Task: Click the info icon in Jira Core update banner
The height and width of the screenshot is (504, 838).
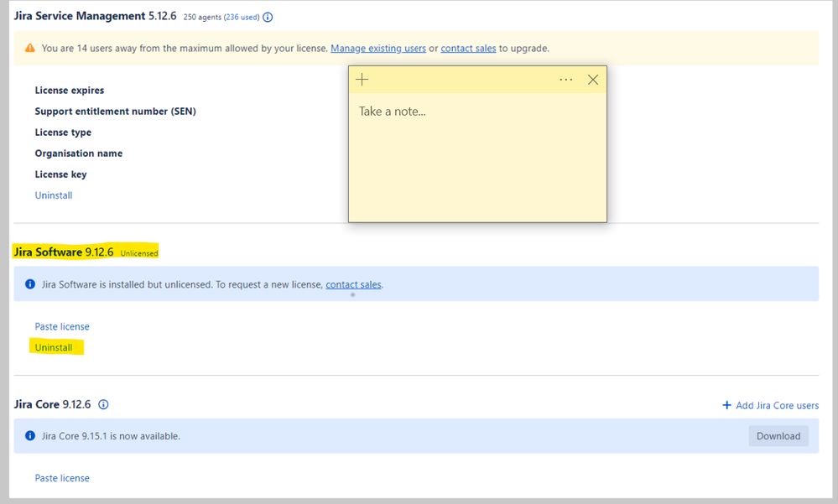Action: coord(30,435)
